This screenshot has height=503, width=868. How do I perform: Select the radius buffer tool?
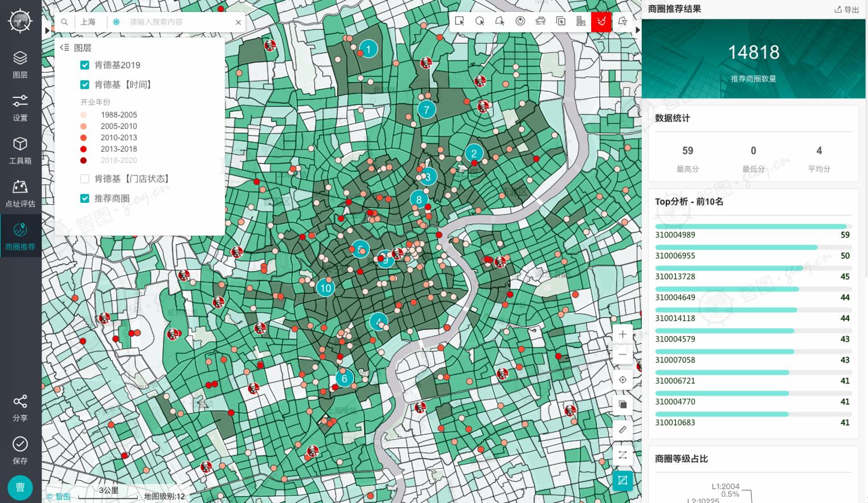point(520,22)
